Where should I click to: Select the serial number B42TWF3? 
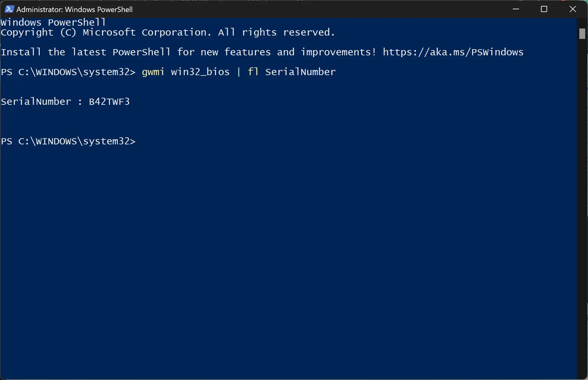pos(109,101)
